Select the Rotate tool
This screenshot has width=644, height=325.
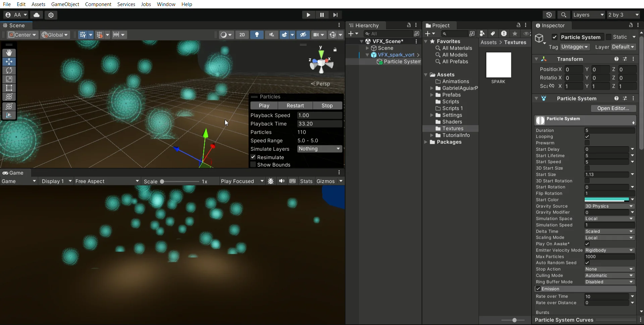point(9,70)
